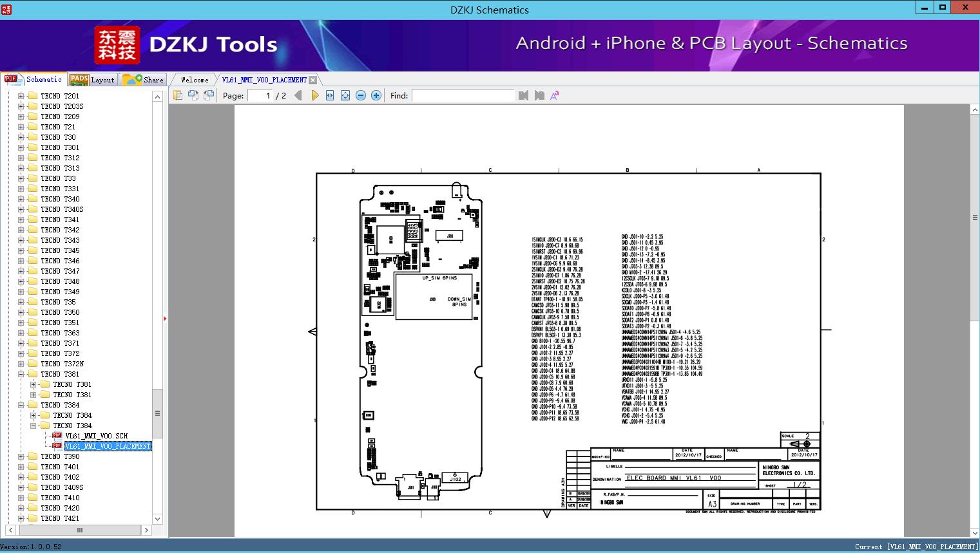Screen dimensions: 980x553
Task: Expand the TECNO T340 folder
Action: pyautogui.click(x=21, y=199)
